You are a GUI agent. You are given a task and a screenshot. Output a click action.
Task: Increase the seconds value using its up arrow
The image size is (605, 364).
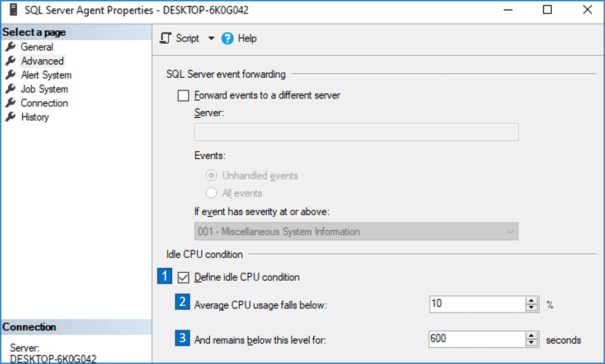tap(531, 335)
